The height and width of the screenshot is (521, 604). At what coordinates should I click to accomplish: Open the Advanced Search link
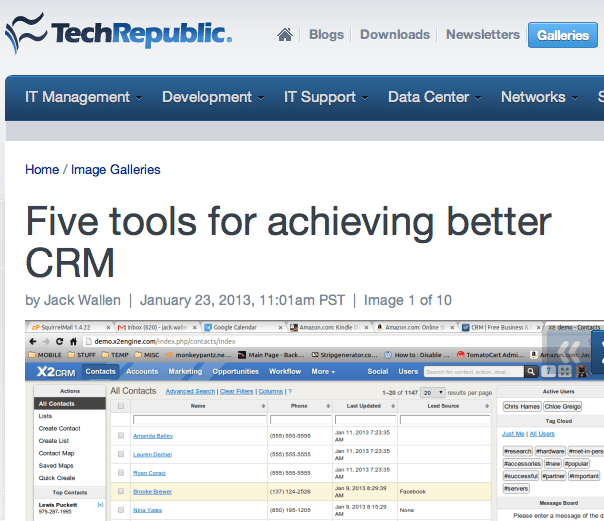(190, 391)
